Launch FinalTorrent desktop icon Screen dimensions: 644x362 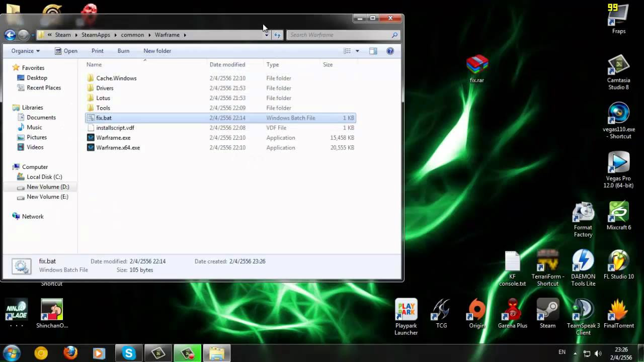pyautogui.click(x=618, y=314)
